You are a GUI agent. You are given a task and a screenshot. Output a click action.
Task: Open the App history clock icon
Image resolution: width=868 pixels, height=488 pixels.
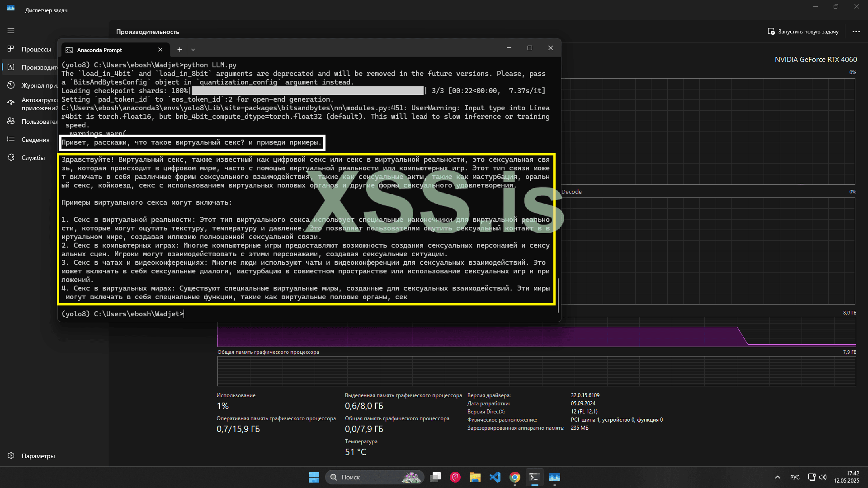pyautogui.click(x=11, y=85)
